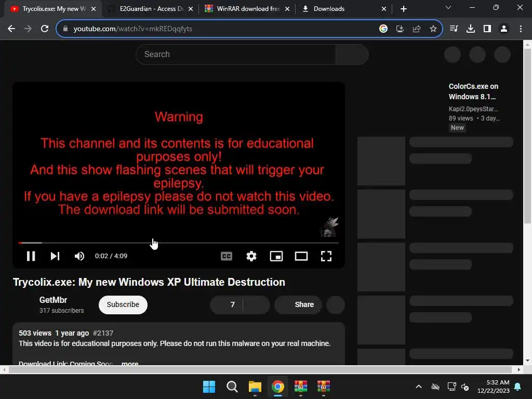Viewport: 532px width, 399px height.
Task: Focus the YouTube Search field
Action: click(x=236, y=54)
